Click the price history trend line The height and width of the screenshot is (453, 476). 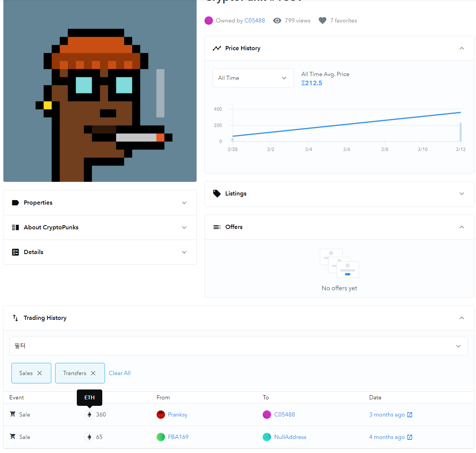pyautogui.click(x=347, y=124)
